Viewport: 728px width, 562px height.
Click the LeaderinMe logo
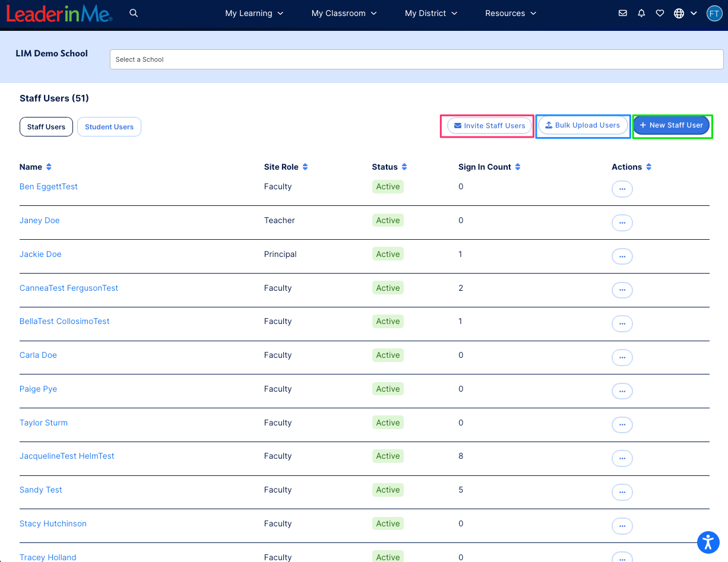[59, 14]
